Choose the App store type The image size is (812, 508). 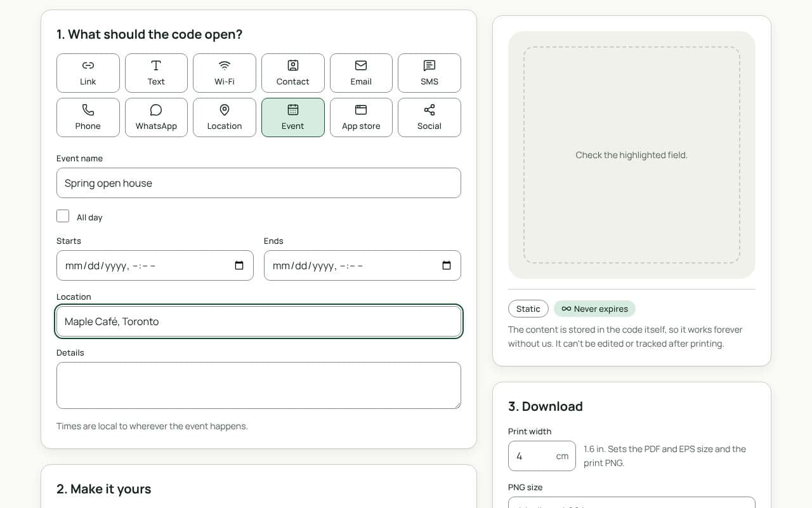[x=361, y=117]
